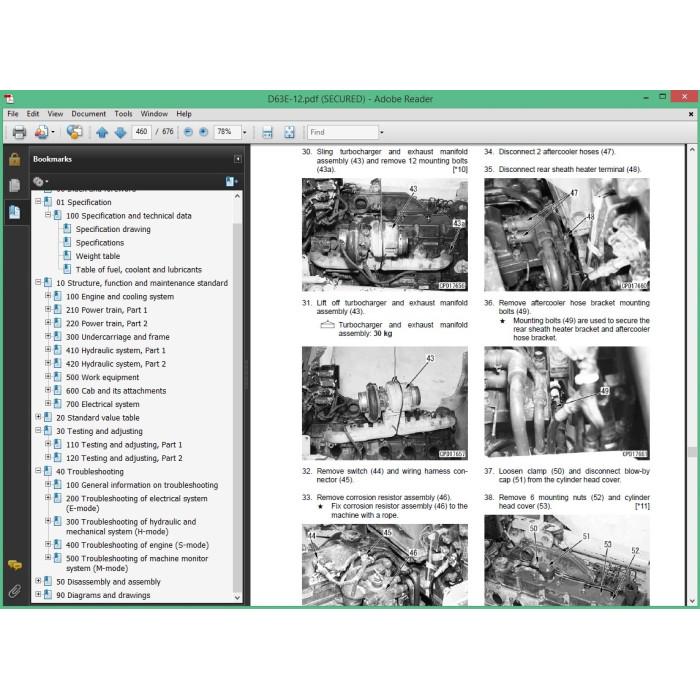Go to next page with down arrow
The height and width of the screenshot is (700, 700).
tap(121, 132)
